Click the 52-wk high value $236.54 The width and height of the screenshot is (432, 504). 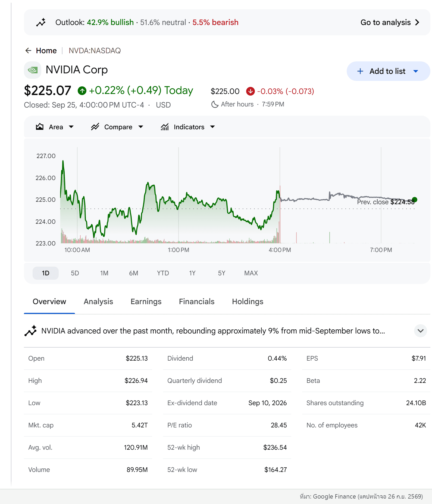coord(275,448)
